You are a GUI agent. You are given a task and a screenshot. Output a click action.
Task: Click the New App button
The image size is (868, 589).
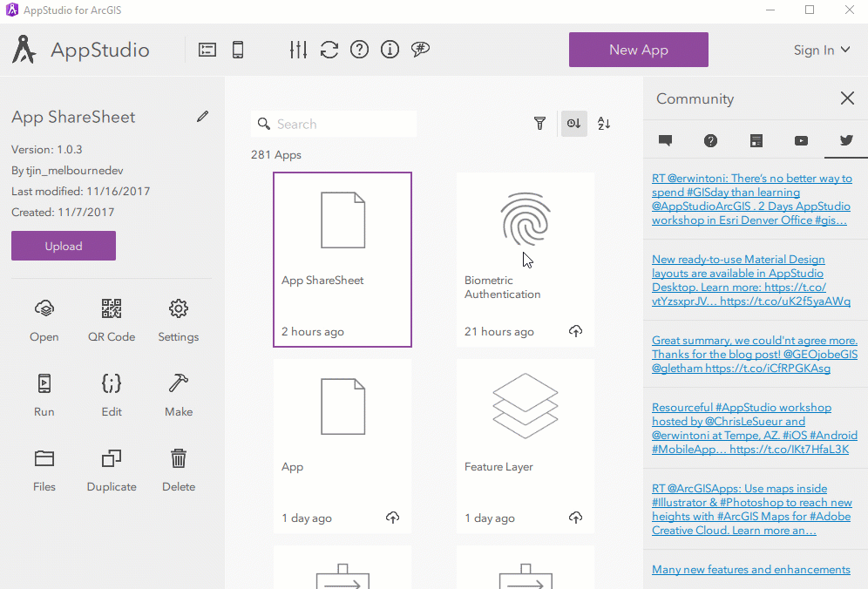pos(638,50)
